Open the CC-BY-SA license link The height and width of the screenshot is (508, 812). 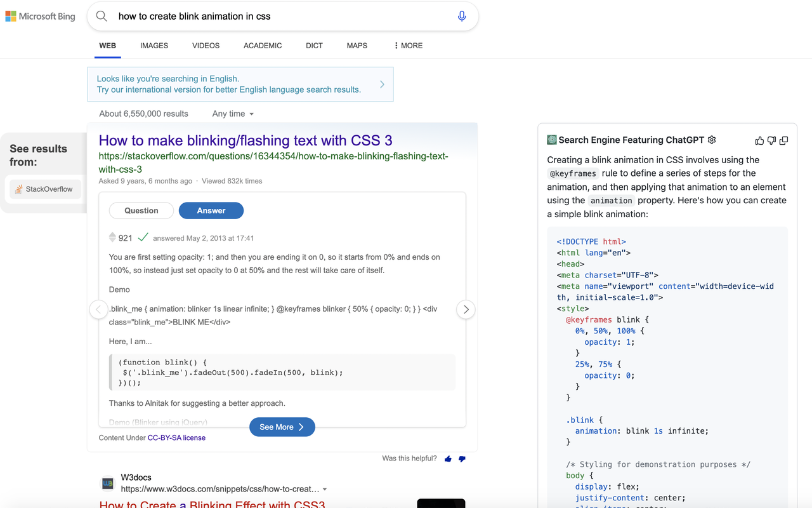176,438
